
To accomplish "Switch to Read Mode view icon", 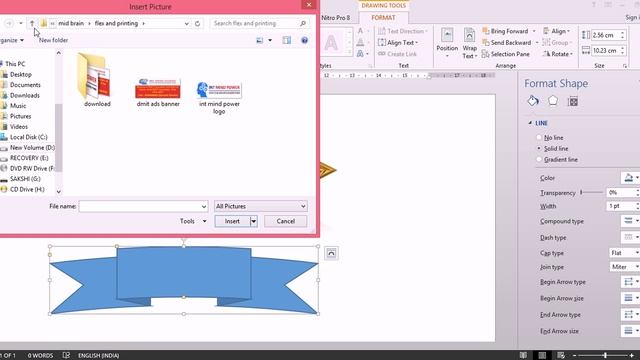I will 523,356.
